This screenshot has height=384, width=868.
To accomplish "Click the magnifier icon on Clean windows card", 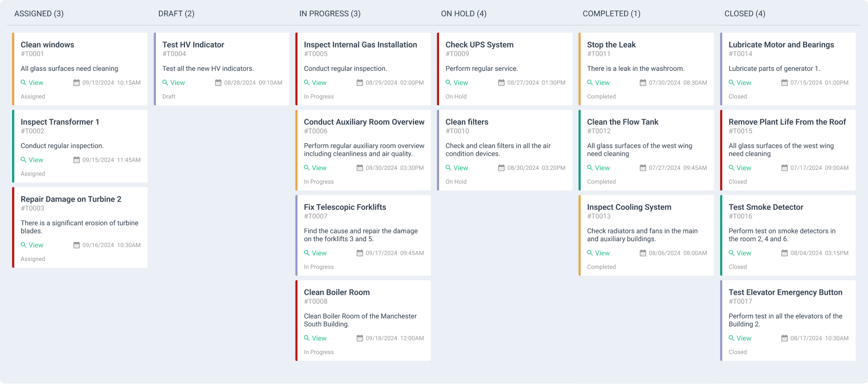I will 23,82.
